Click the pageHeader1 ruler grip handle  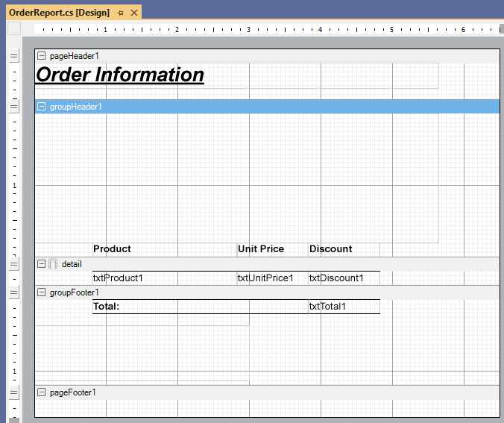13,56
